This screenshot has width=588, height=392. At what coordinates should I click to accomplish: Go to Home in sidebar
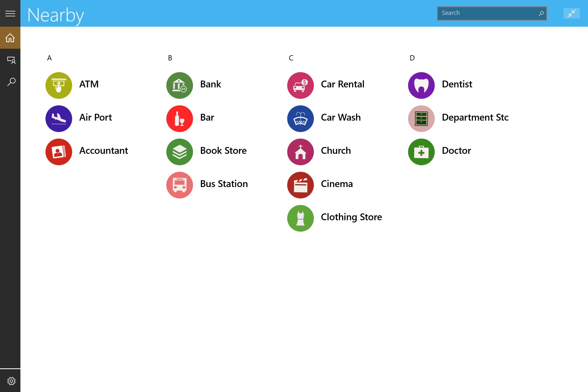point(10,38)
